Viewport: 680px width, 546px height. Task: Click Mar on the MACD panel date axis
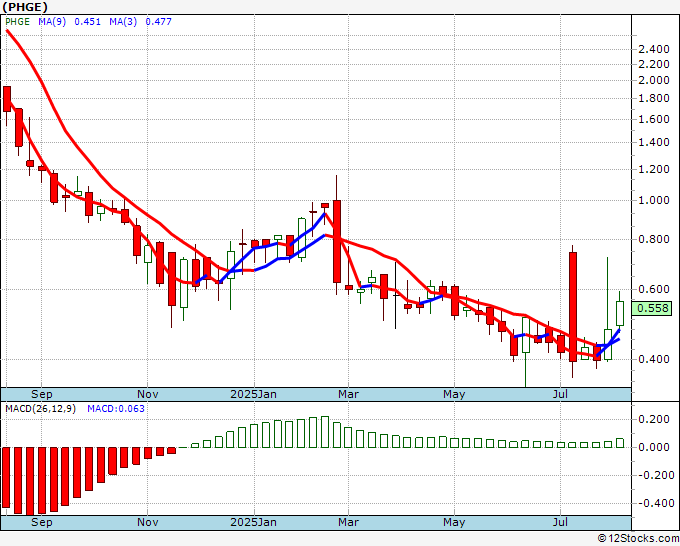[348, 522]
